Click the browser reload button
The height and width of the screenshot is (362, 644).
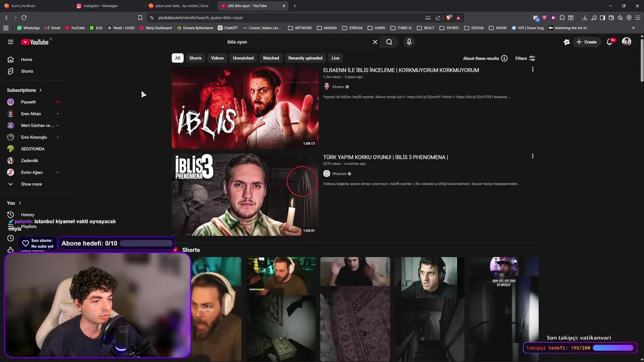[24, 18]
